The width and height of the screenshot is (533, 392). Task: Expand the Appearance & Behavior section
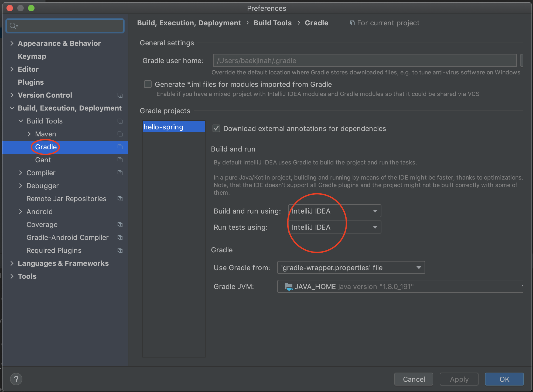click(x=12, y=43)
